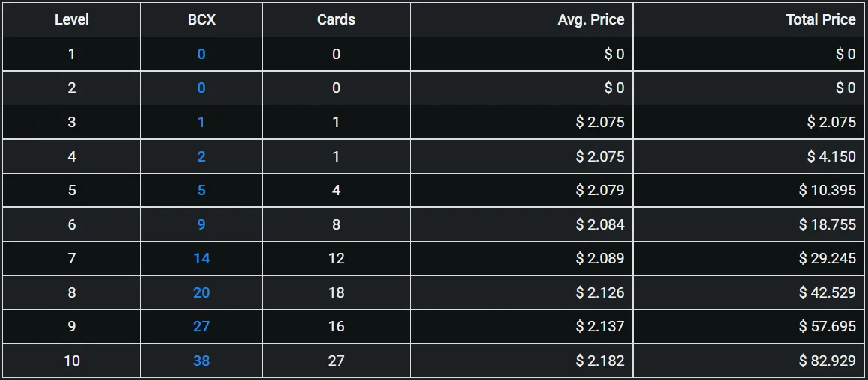Select the BCX 27 link
This screenshot has width=868, height=380.
(201, 326)
